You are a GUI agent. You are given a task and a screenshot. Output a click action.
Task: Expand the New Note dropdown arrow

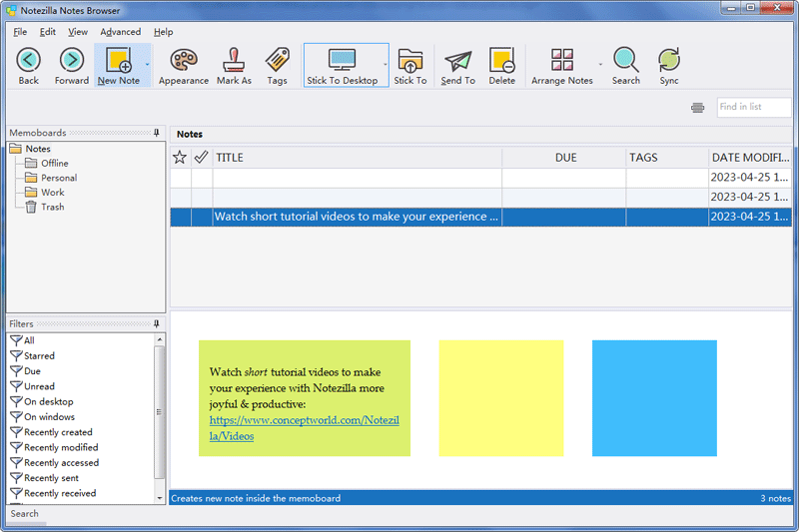point(147,65)
